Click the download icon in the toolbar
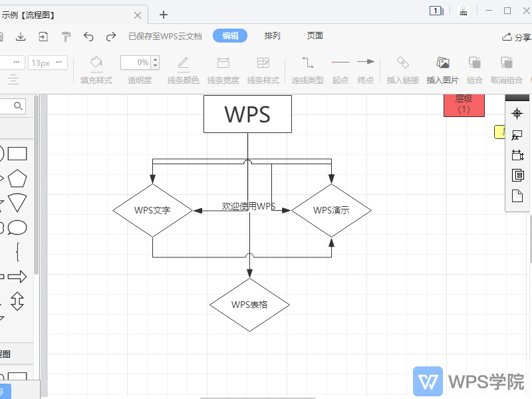 pyautogui.click(x=21, y=37)
